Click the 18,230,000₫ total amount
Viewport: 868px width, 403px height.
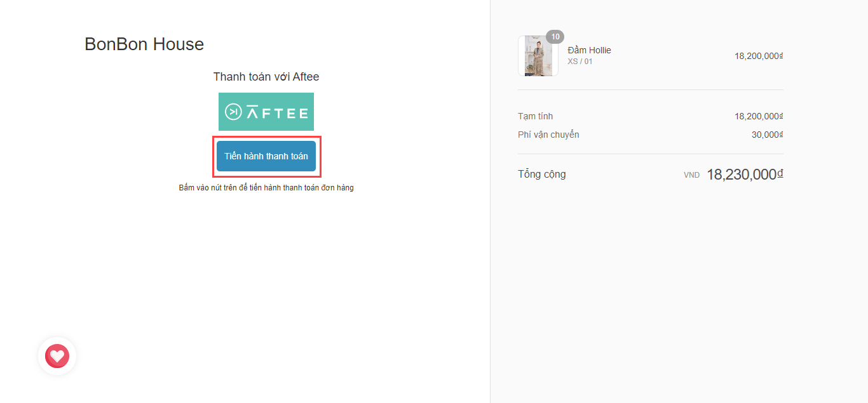coord(744,175)
